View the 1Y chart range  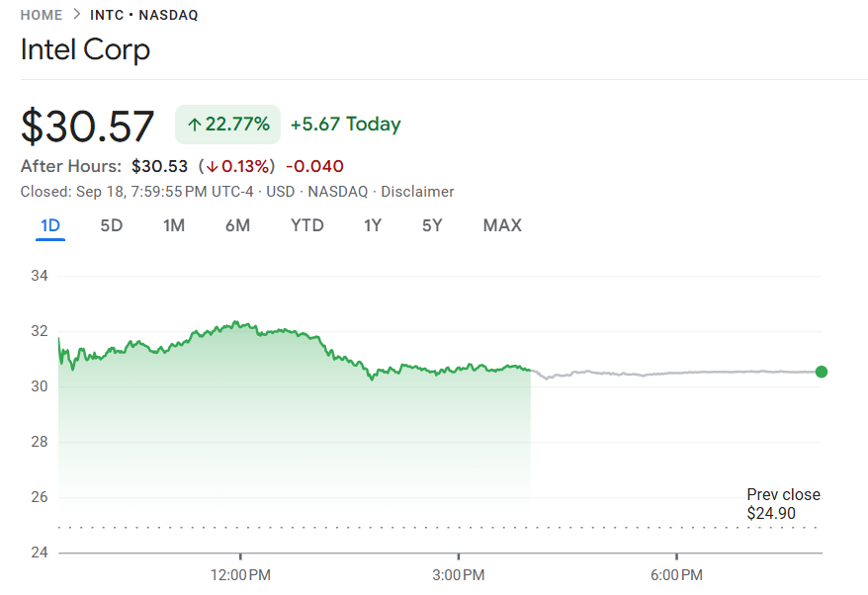point(373,225)
